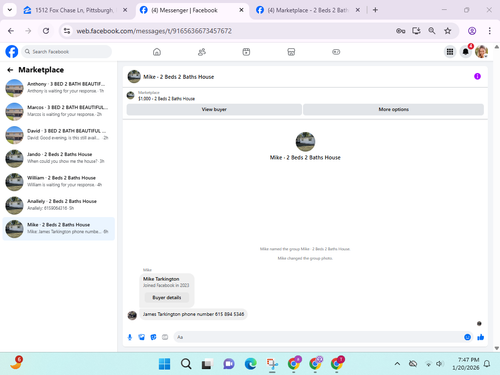Open the Windows Start menu
500x375 pixels.
(164, 364)
